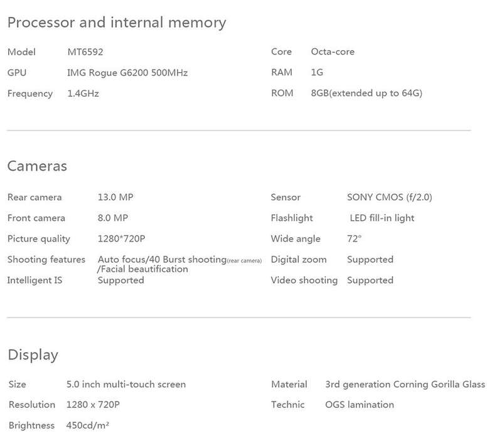This screenshot has height=448, width=502.
Task: Click the 450cd/m² brightness value
Action: click(88, 425)
